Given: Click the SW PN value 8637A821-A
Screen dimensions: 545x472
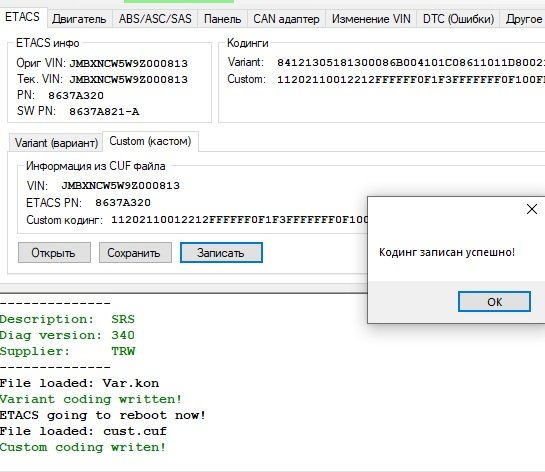Looking at the screenshot, I should point(104,112).
